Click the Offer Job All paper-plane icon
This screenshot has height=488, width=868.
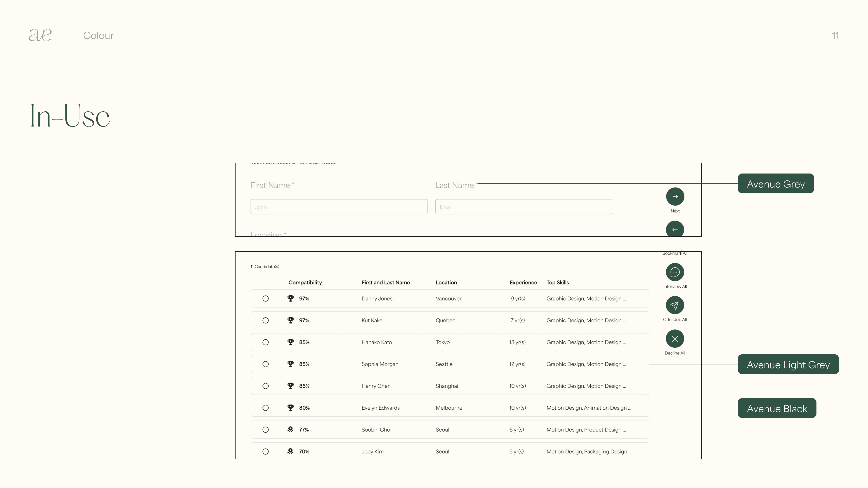click(675, 305)
